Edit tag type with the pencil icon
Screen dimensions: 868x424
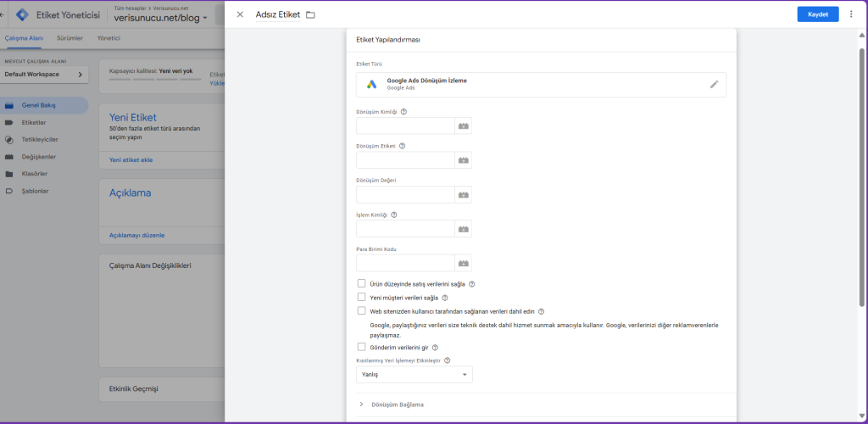[x=714, y=85]
